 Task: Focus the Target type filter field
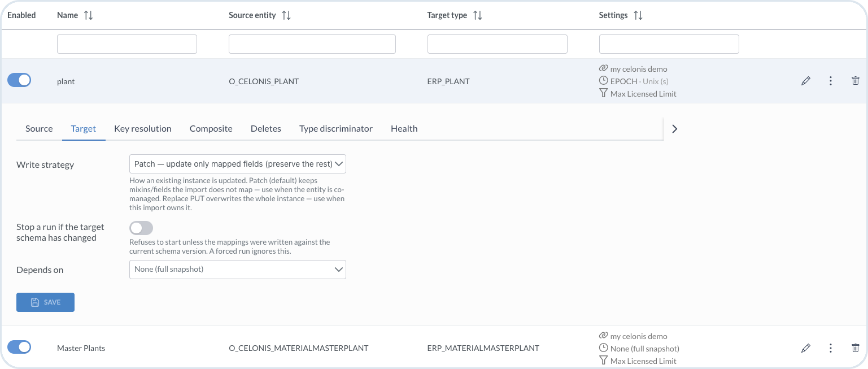(498, 44)
